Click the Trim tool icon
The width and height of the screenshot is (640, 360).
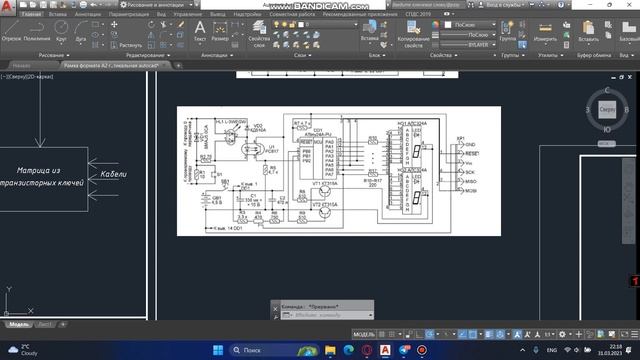(x=163, y=24)
